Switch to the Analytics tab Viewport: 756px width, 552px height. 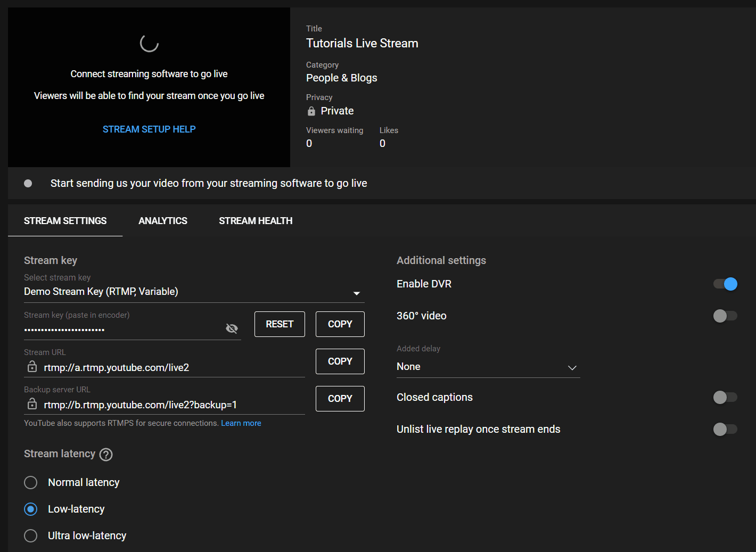(x=163, y=220)
